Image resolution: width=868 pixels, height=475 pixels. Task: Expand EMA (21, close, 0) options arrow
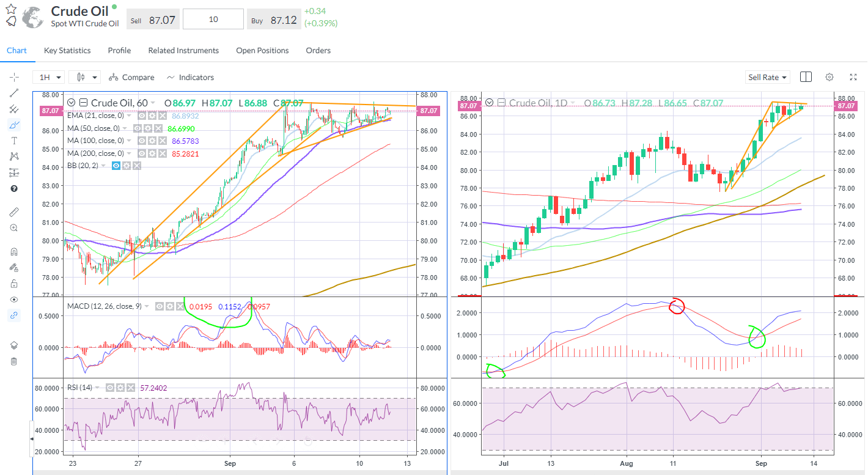(x=130, y=116)
